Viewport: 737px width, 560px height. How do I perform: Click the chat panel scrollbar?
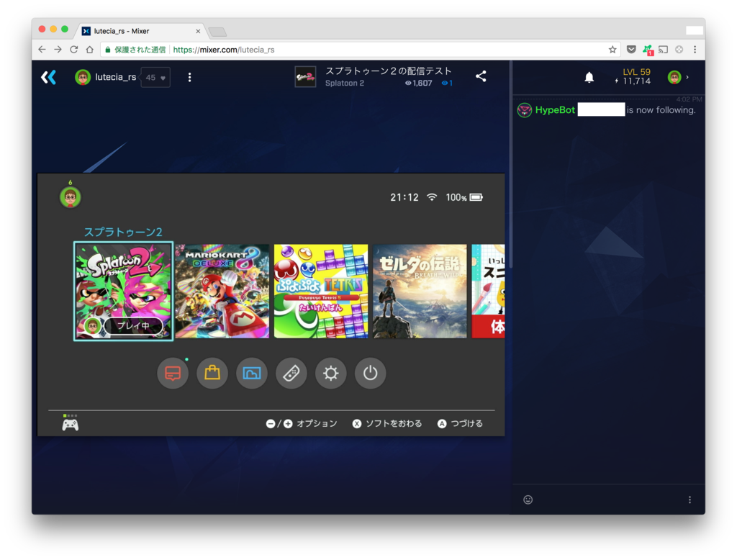pyautogui.click(x=511, y=165)
